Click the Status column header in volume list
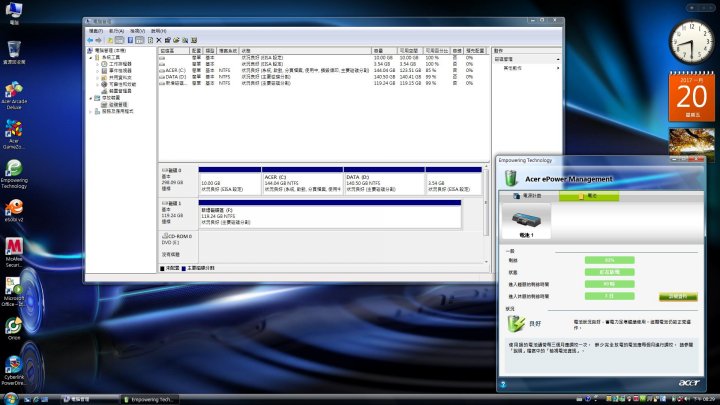This screenshot has height=405, width=720. tap(305, 51)
